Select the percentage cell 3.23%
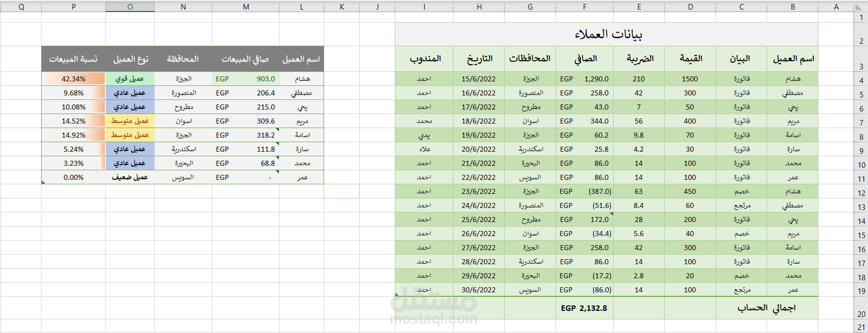 pyautogui.click(x=74, y=163)
